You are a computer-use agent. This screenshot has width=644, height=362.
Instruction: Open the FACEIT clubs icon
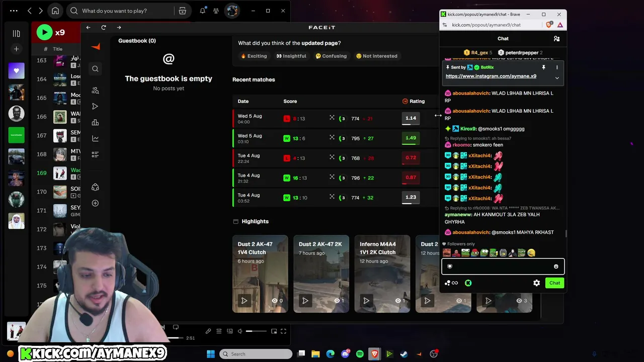coord(95,187)
